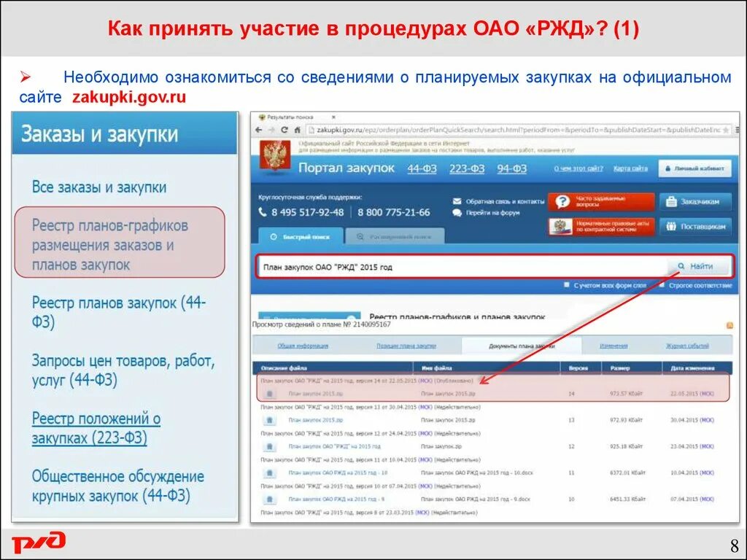This screenshot has height=560, width=747.
Task: Download file icon for version 10 row
Action: (270, 499)
